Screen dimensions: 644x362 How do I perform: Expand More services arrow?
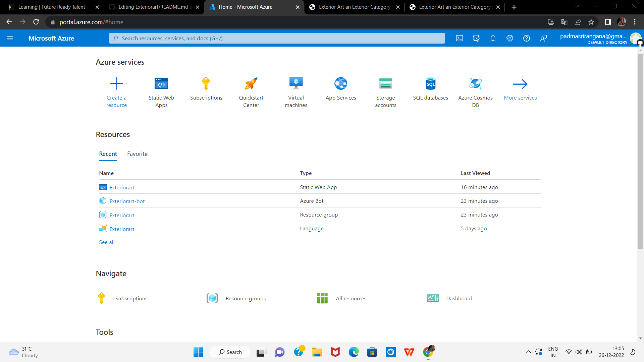tap(520, 84)
